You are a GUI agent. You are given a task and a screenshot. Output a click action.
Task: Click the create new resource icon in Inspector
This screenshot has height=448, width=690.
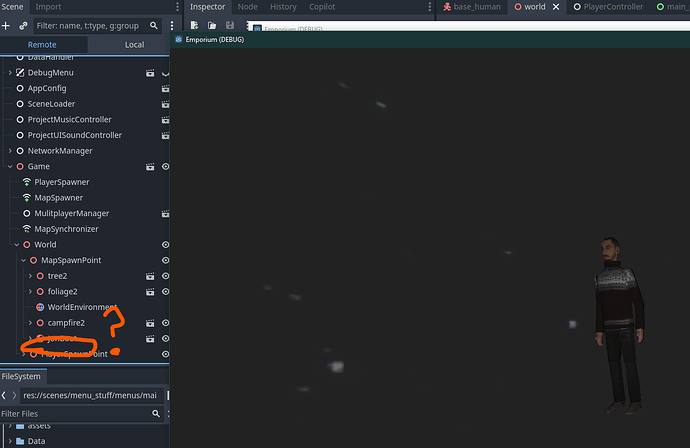coord(194,25)
